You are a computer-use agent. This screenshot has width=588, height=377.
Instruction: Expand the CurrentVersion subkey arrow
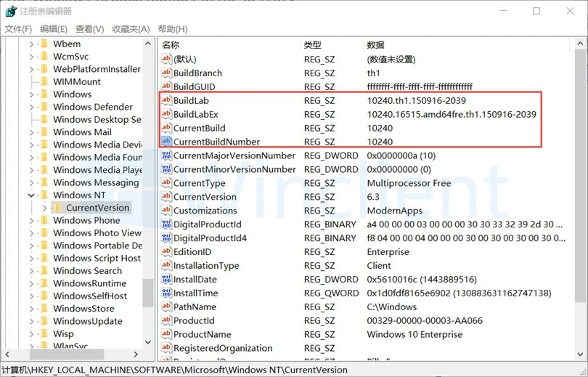[x=44, y=208]
